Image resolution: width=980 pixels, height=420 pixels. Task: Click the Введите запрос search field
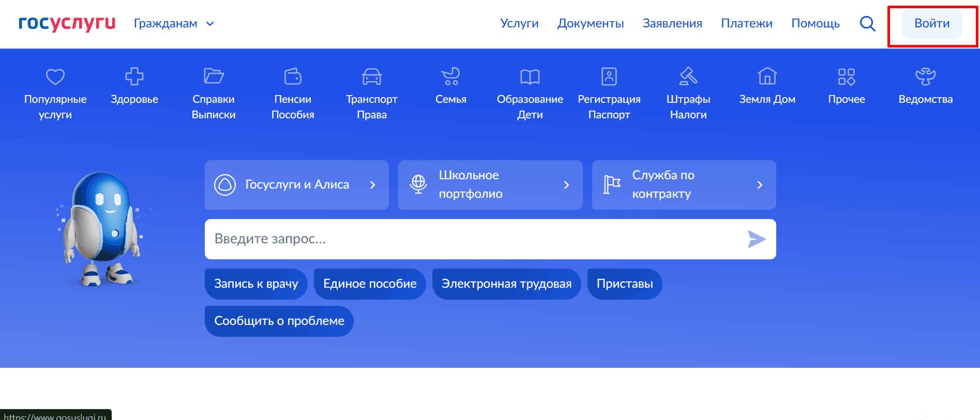tap(490, 239)
